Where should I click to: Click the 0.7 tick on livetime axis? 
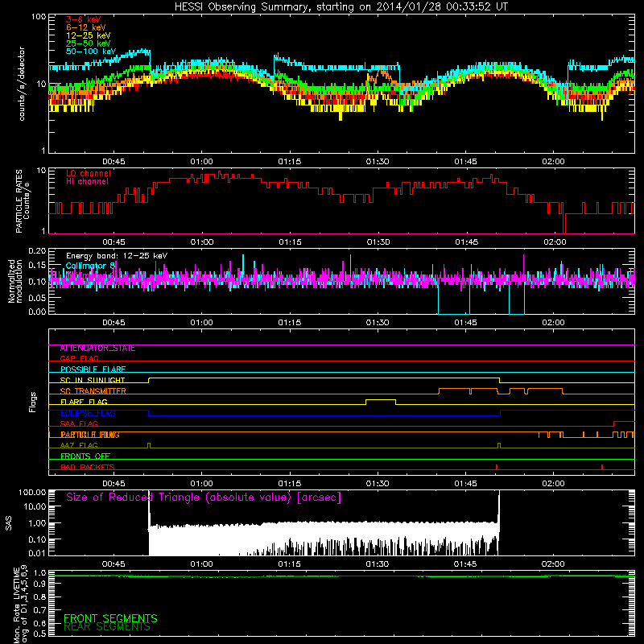[39, 610]
